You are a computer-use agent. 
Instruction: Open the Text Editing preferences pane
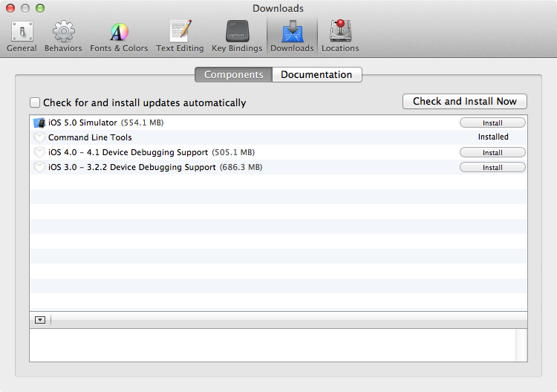180,36
